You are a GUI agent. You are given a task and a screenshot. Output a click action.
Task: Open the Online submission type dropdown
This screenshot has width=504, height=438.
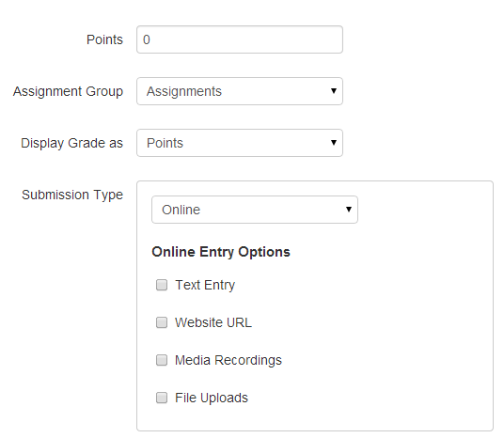click(255, 210)
